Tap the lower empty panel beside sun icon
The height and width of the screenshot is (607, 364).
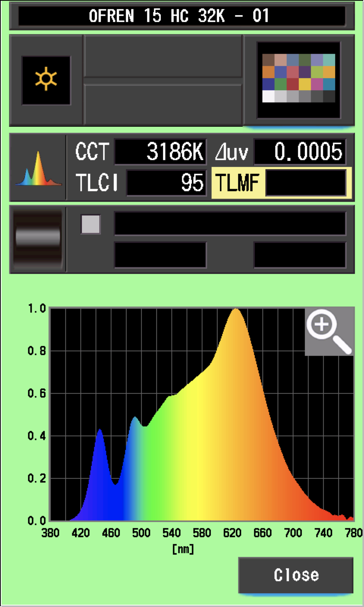coord(163,104)
